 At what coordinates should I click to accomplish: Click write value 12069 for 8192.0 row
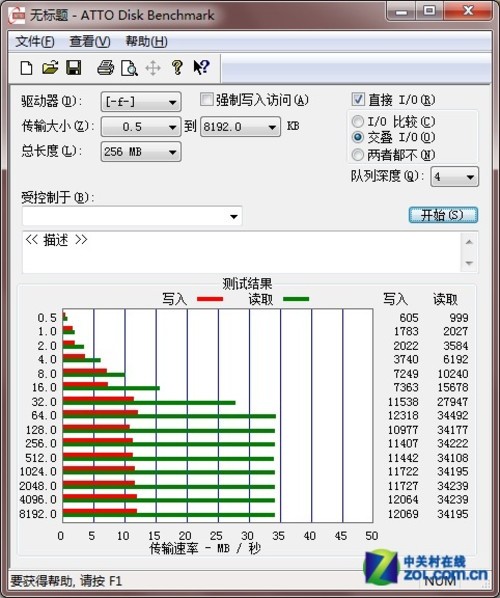pos(403,514)
